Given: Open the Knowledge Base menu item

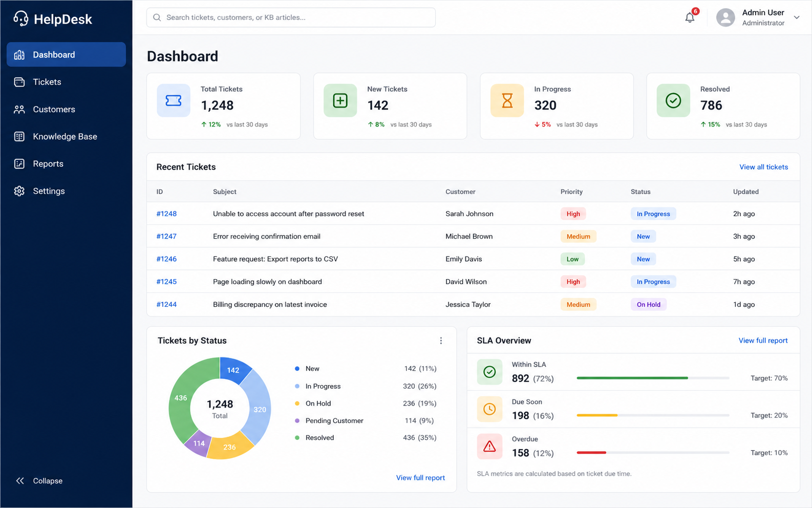Looking at the screenshot, I should (x=66, y=136).
